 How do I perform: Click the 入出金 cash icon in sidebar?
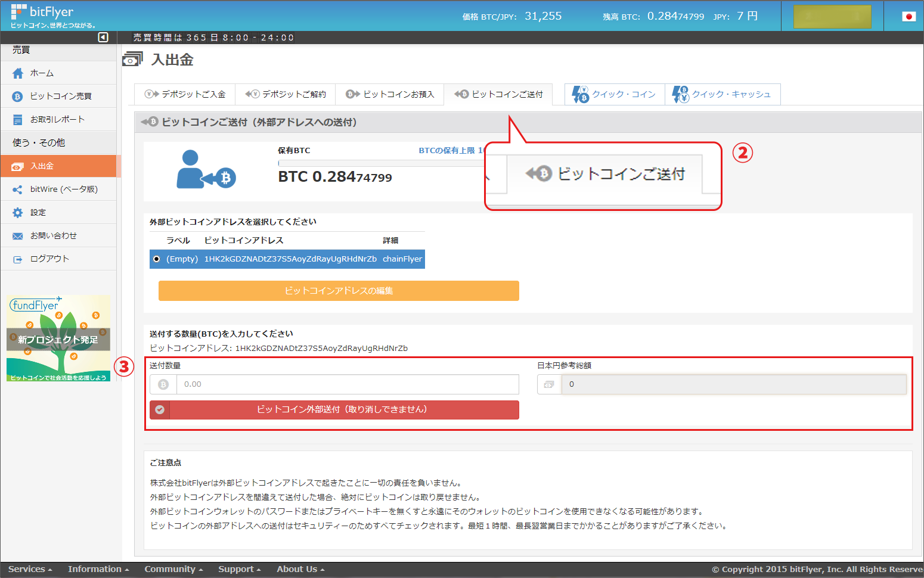(x=18, y=167)
